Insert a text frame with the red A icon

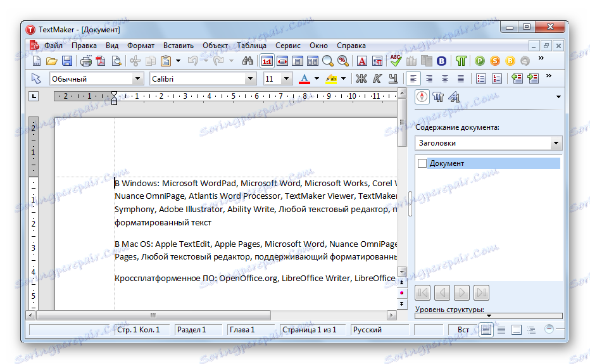362,61
